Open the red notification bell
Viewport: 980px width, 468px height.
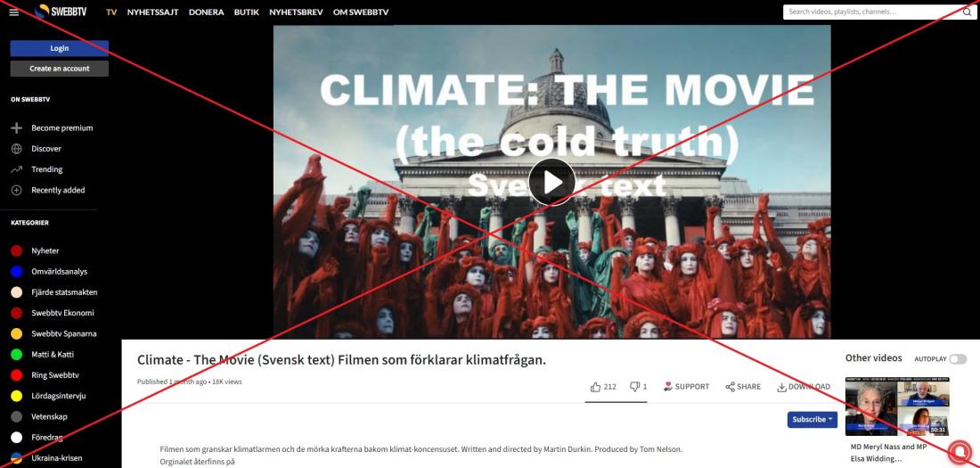click(960, 451)
